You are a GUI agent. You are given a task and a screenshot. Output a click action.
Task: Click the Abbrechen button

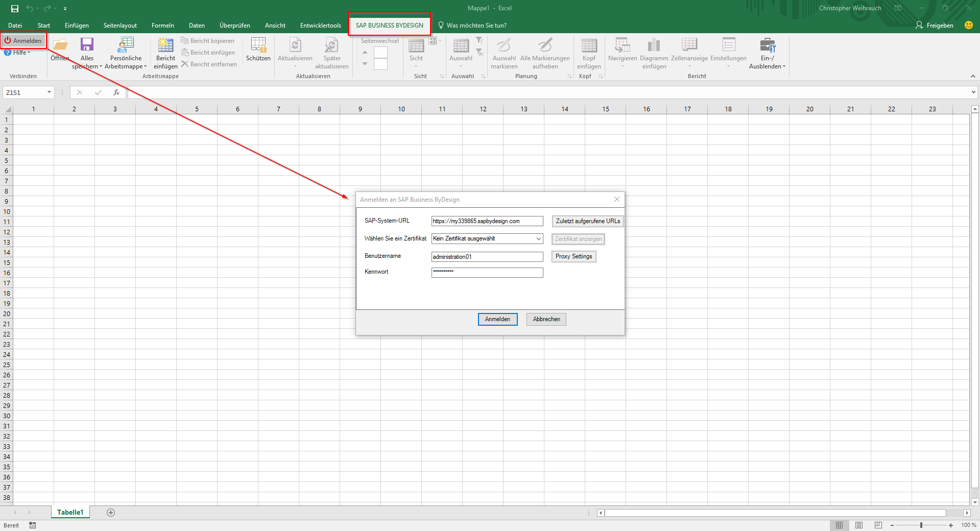(546, 319)
